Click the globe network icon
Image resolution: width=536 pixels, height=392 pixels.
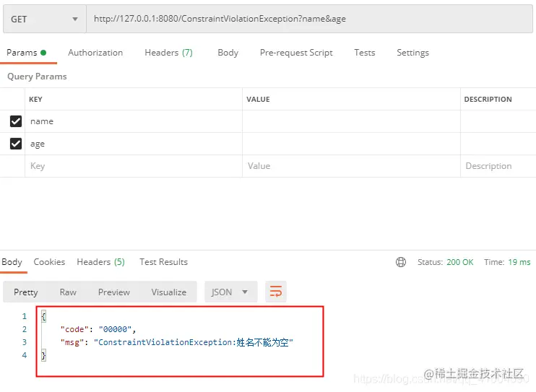(x=401, y=262)
